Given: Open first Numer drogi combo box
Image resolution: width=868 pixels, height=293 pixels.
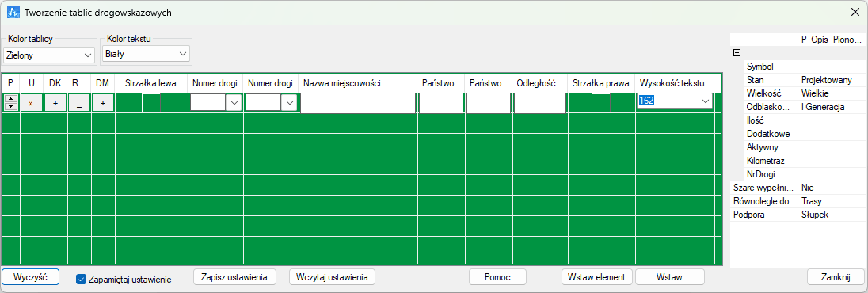Looking at the screenshot, I should coord(216,102).
